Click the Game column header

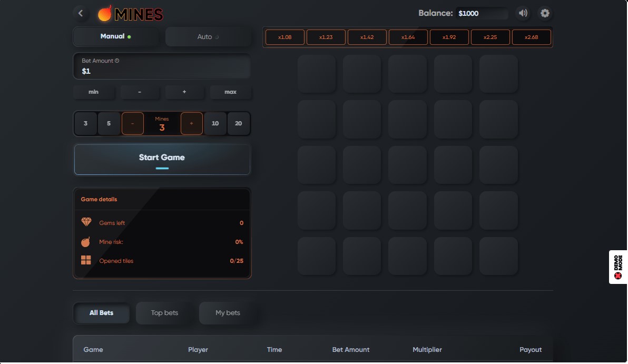tap(93, 350)
